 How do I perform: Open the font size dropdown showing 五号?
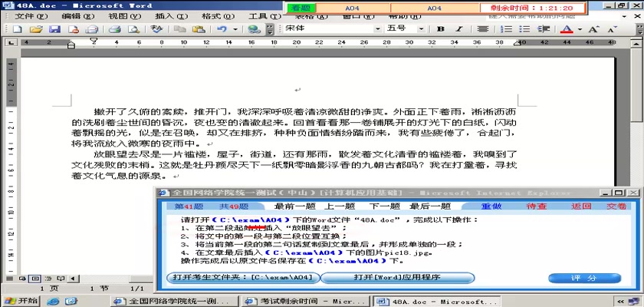tap(422, 29)
